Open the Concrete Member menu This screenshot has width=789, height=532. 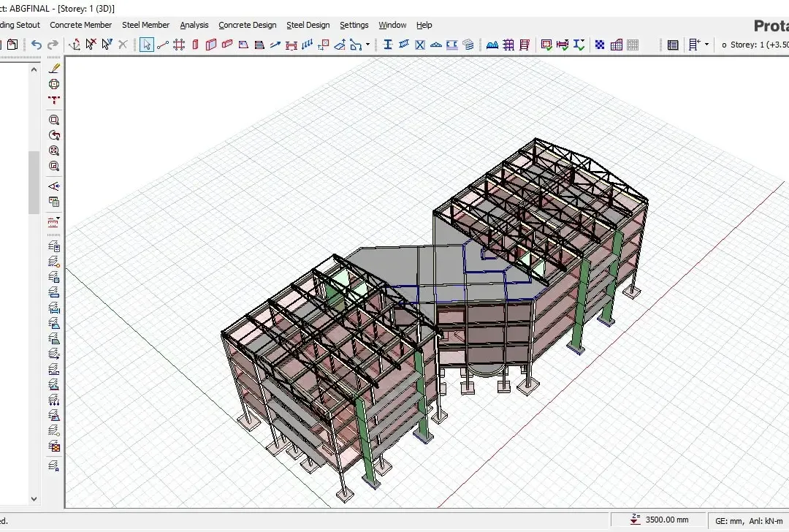80,25
